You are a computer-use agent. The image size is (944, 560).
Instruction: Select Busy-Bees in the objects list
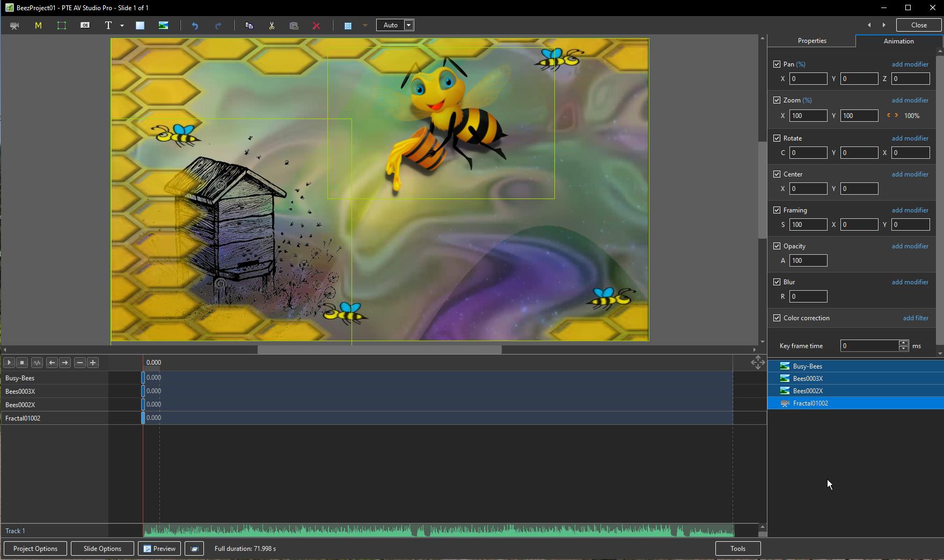pos(855,366)
